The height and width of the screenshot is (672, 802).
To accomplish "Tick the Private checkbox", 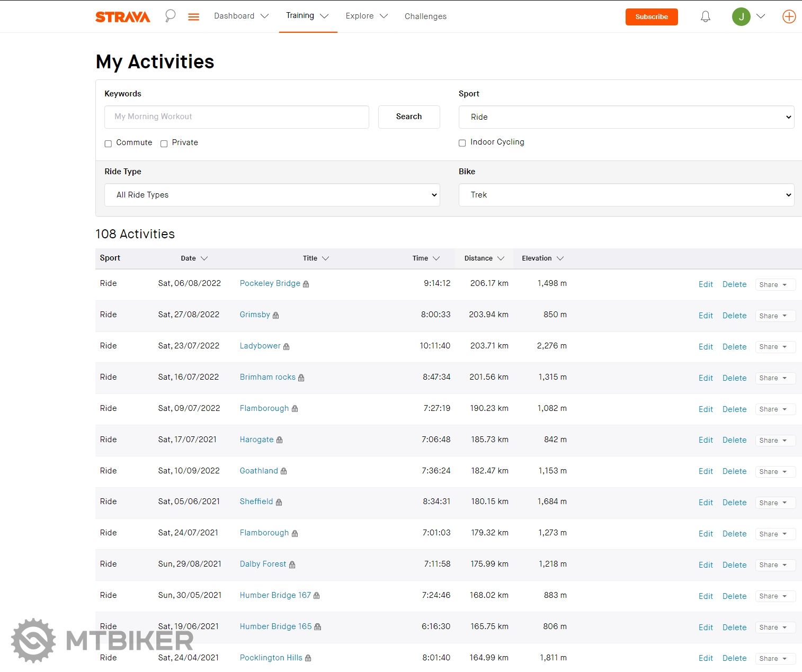I will pyautogui.click(x=164, y=144).
